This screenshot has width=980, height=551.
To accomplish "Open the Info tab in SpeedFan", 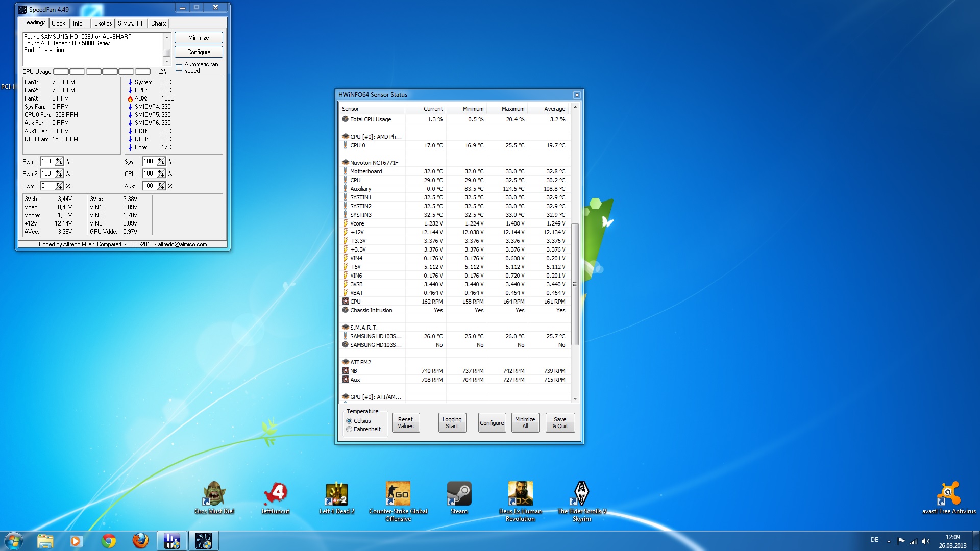I will [x=78, y=23].
